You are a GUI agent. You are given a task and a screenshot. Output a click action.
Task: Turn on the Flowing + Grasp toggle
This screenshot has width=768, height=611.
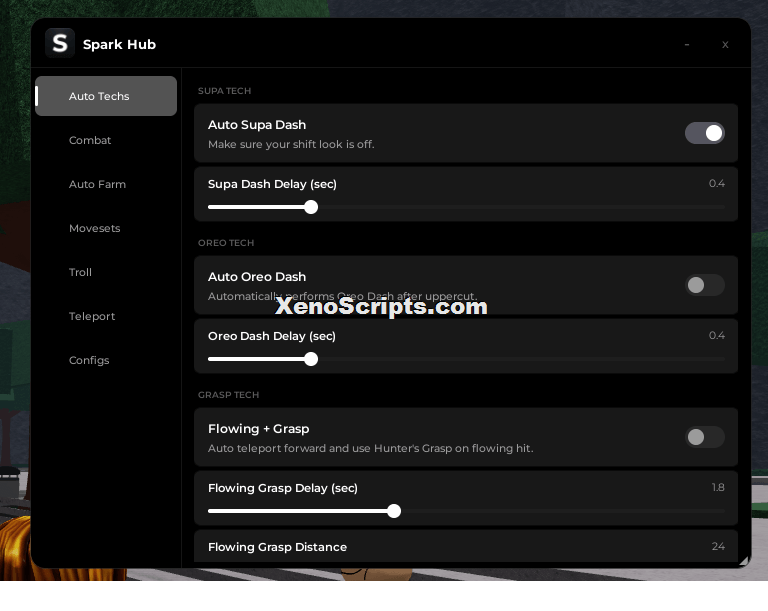[705, 437]
